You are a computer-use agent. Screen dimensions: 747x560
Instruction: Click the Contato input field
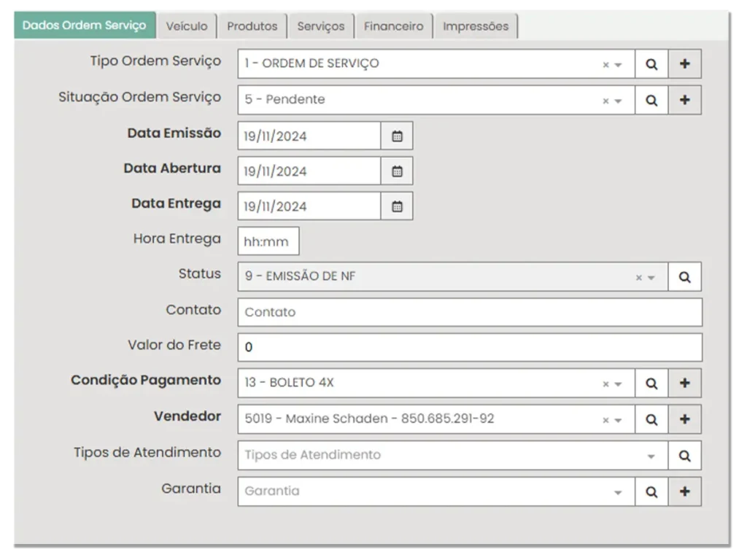pyautogui.click(x=470, y=312)
